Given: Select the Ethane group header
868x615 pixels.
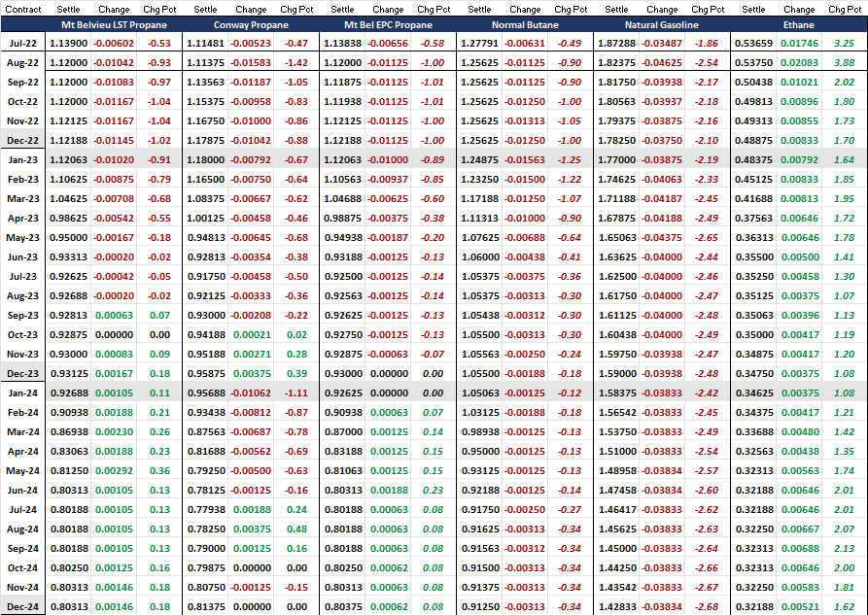Looking at the screenshot, I should click(798, 25).
